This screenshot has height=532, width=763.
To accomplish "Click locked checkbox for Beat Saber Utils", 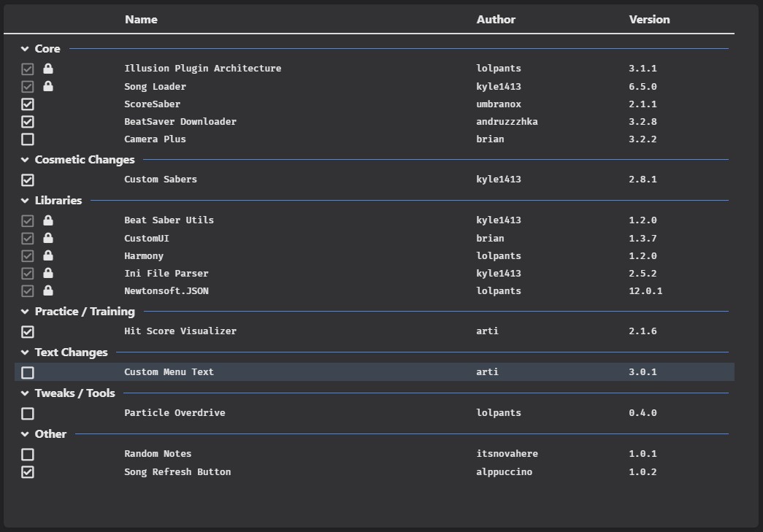I will 28,221.
